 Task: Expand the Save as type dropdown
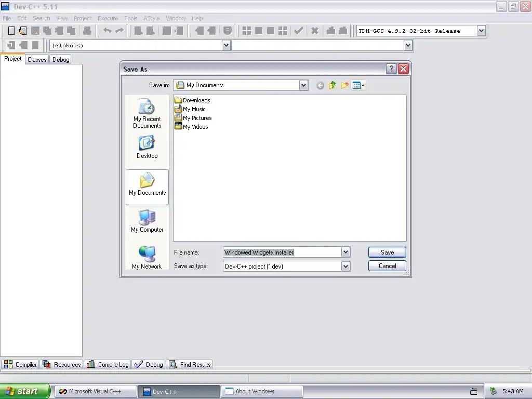(345, 267)
